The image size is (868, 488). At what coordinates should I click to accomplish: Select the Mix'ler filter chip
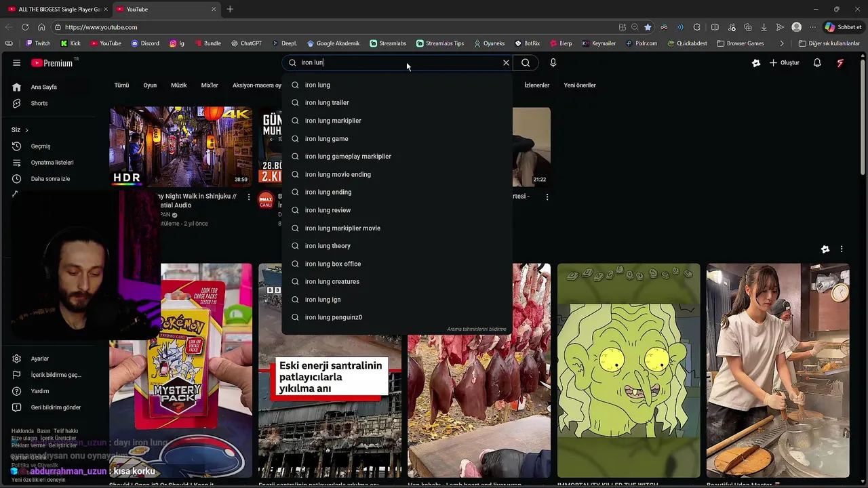210,85
